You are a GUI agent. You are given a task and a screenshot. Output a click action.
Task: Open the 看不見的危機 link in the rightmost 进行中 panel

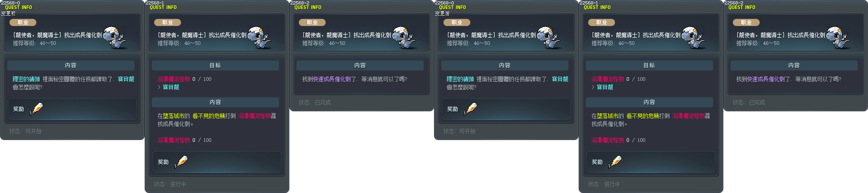pyautogui.click(x=642, y=116)
